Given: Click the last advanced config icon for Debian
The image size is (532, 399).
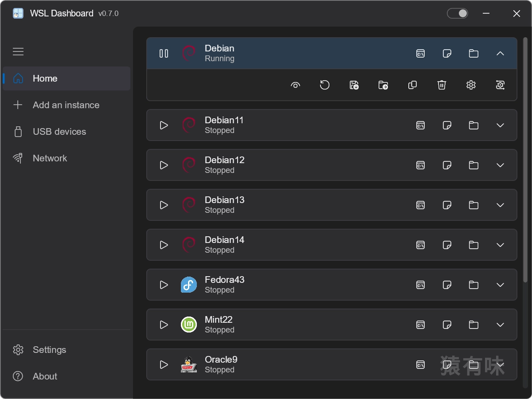Looking at the screenshot, I should [x=500, y=85].
